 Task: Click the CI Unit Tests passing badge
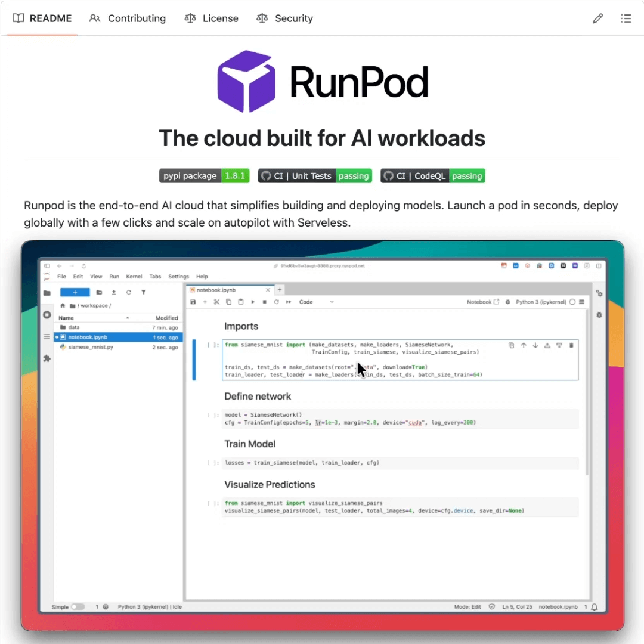tap(315, 176)
